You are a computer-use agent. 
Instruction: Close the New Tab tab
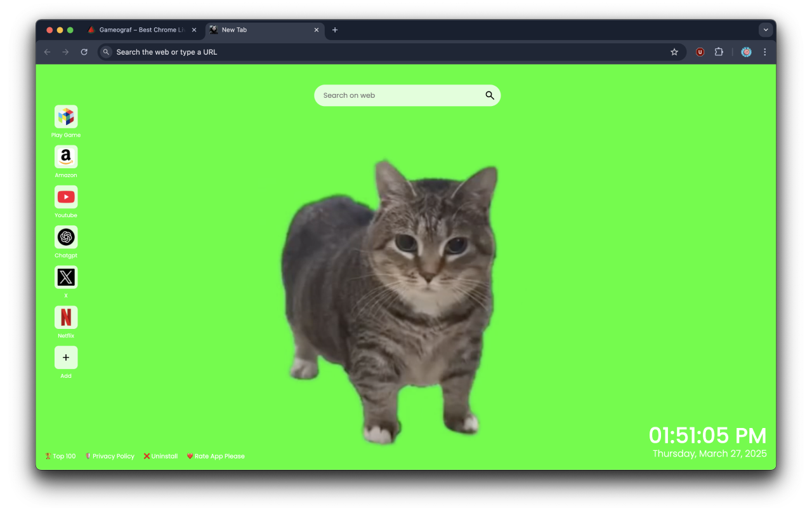(x=317, y=30)
